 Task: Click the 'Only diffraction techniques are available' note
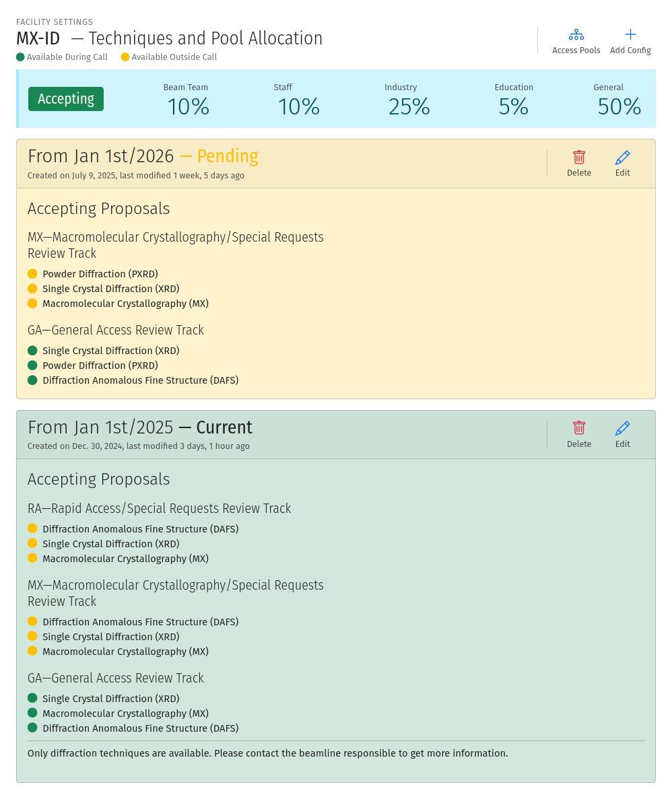[268, 753]
